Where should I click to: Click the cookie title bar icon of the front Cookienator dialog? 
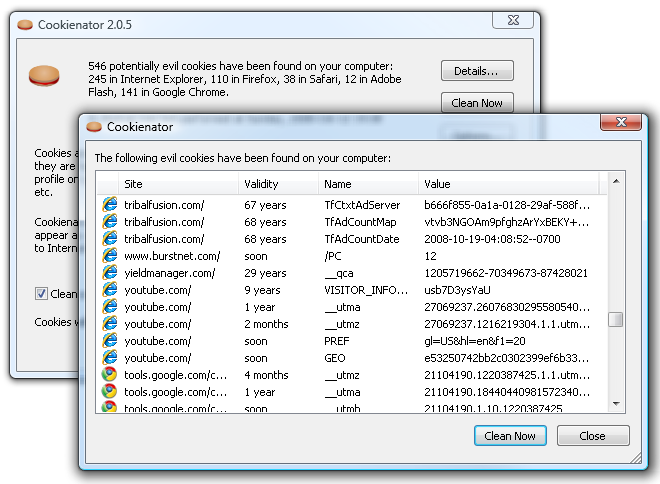point(94,127)
